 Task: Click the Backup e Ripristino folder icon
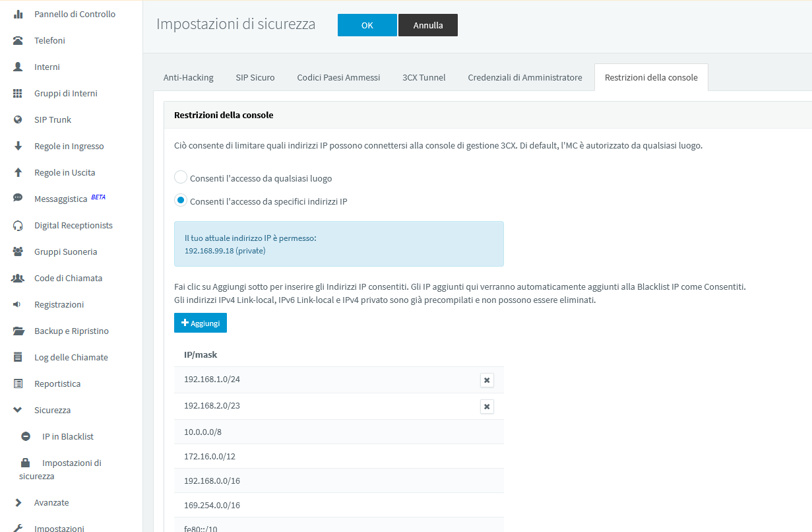tap(18, 331)
